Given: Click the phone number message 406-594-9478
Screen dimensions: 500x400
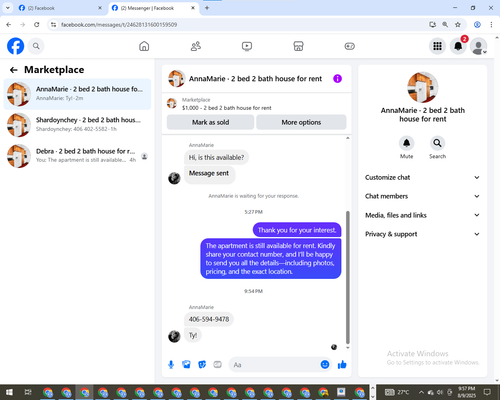Looking at the screenshot, I should pos(209,319).
